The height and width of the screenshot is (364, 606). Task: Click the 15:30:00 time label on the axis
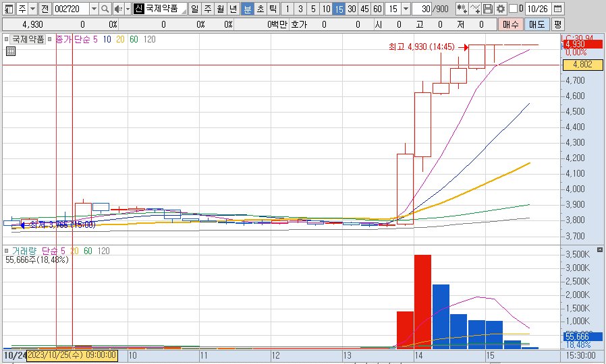coord(581,355)
